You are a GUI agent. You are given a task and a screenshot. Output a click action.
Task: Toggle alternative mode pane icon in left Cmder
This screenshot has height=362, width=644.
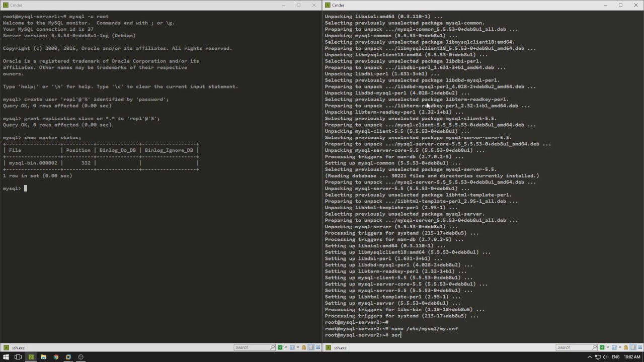[311, 347]
